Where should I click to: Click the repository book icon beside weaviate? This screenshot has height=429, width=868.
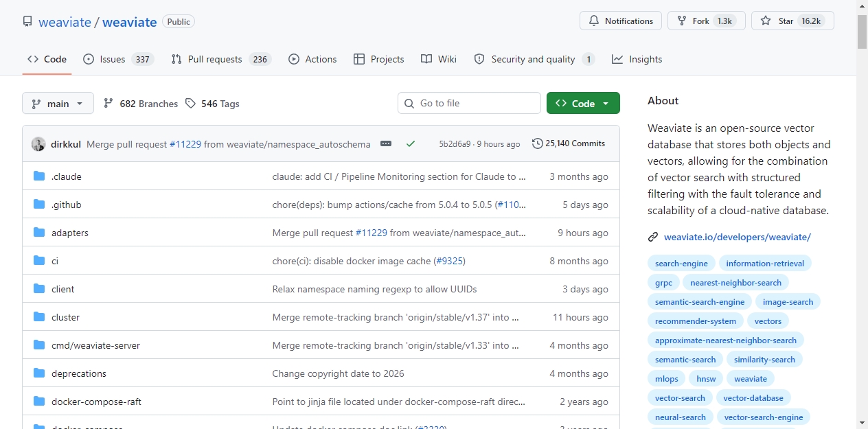tap(27, 21)
